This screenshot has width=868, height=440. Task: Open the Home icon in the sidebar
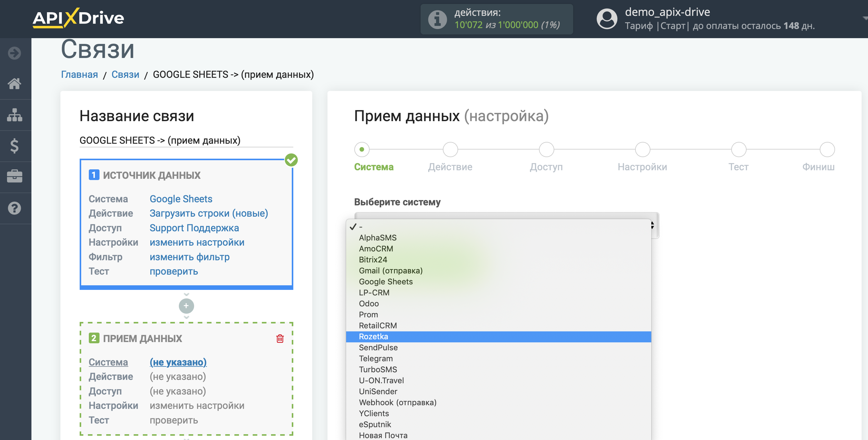click(x=14, y=84)
